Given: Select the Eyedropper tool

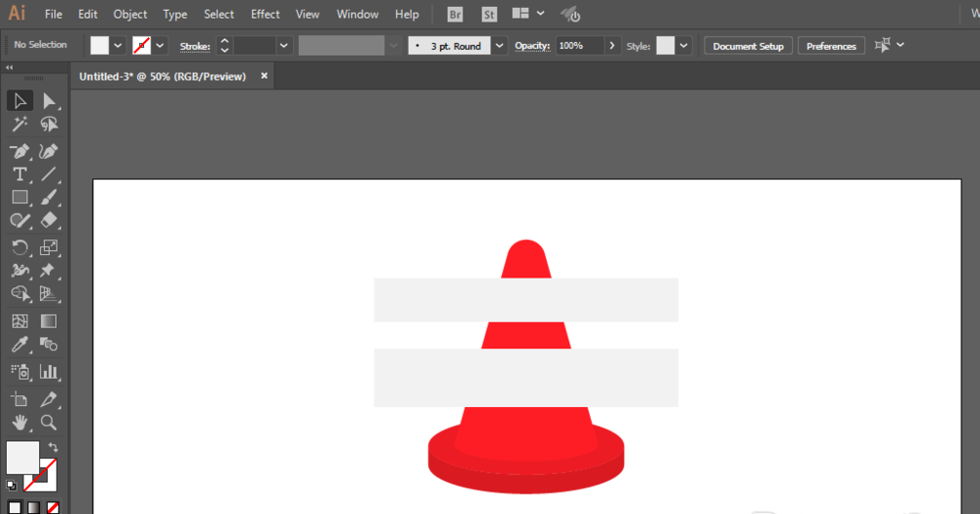Looking at the screenshot, I should point(20,344).
